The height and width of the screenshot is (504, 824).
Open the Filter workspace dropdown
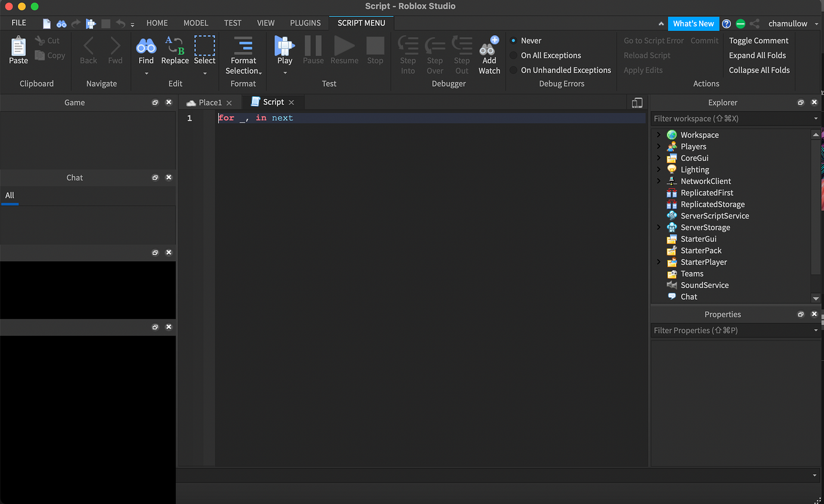[x=816, y=118]
